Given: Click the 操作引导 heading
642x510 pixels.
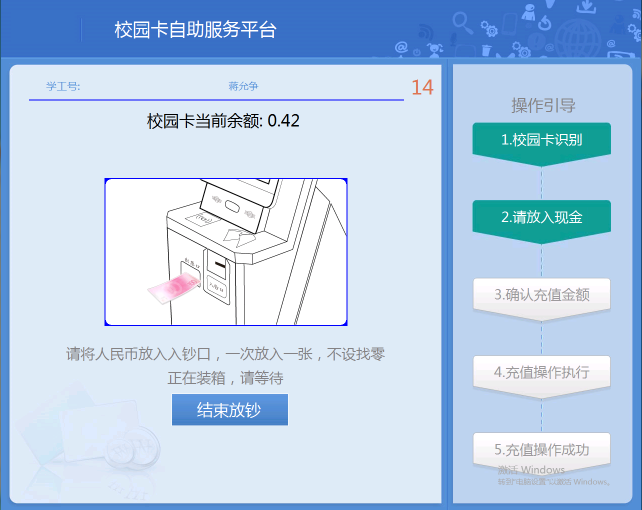Looking at the screenshot, I should 543,106.
